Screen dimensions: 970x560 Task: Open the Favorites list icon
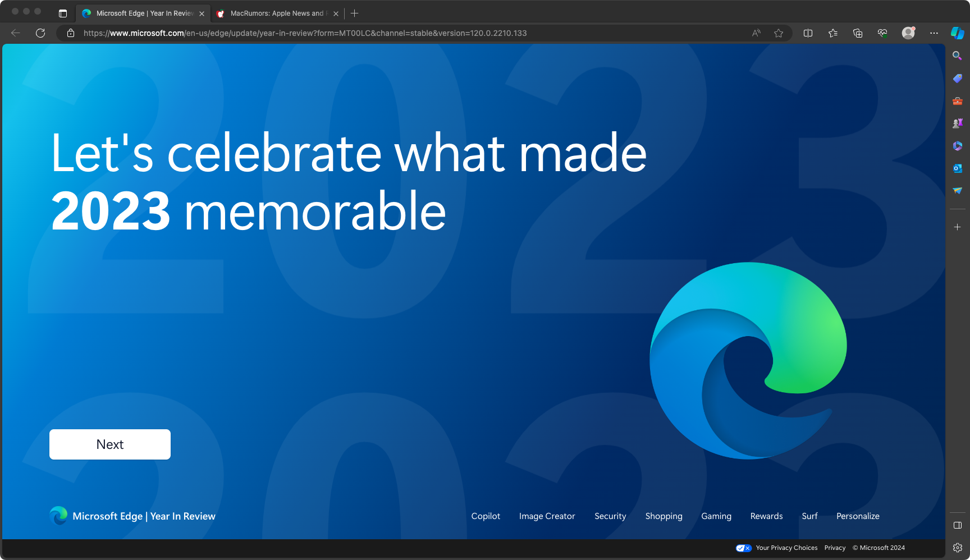(x=833, y=33)
